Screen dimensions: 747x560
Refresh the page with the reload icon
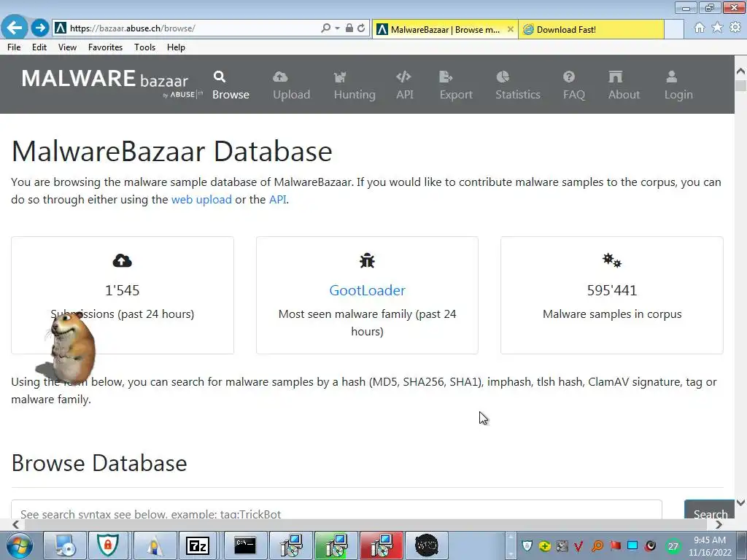(x=361, y=28)
